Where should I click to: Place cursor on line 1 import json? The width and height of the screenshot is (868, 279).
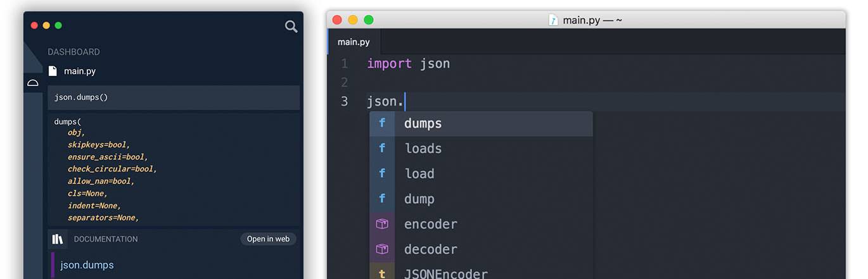tap(409, 63)
